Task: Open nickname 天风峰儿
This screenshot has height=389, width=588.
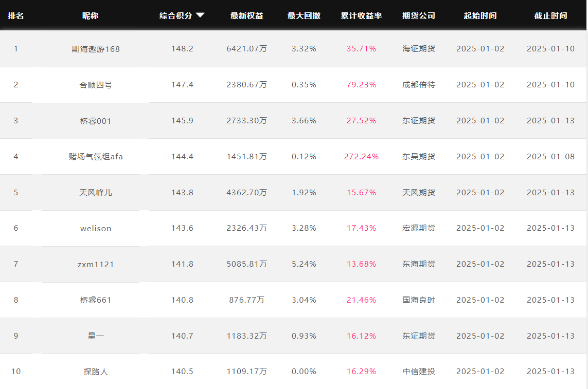Action: pos(96,193)
